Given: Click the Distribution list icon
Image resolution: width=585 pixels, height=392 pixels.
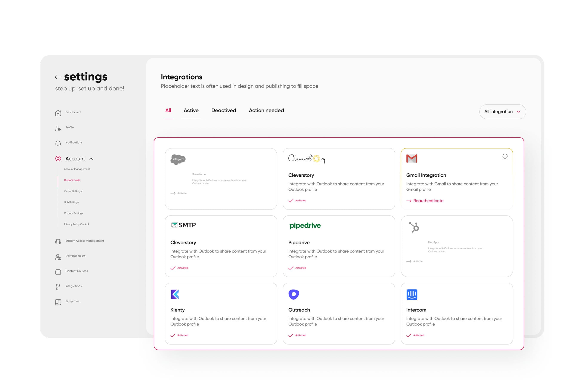Looking at the screenshot, I should click(58, 257).
